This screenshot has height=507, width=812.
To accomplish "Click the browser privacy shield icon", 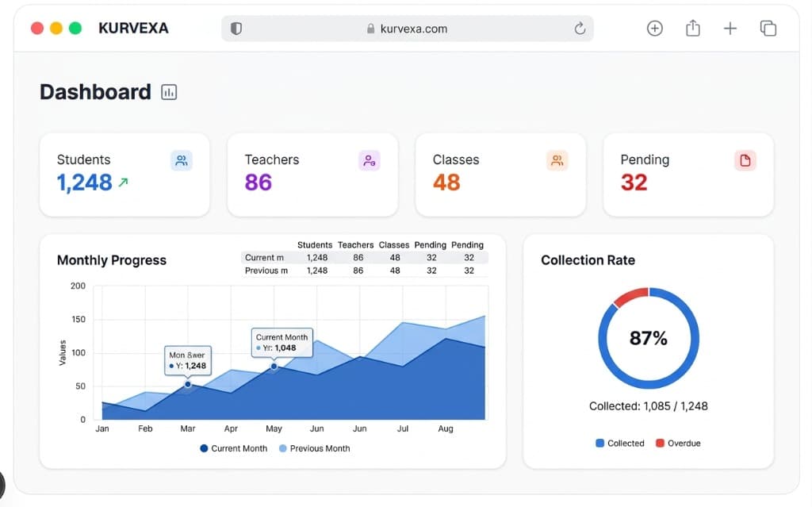I will coord(236,29).
